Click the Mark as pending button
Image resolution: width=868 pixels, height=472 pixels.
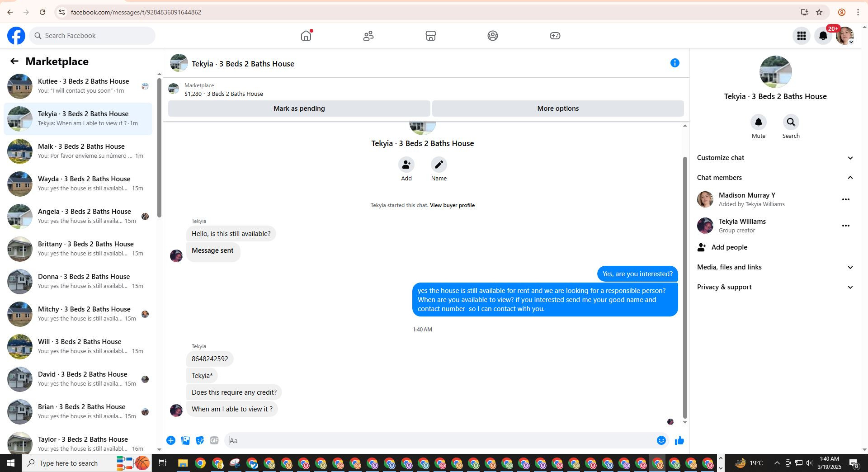click(x=299, y=109)
